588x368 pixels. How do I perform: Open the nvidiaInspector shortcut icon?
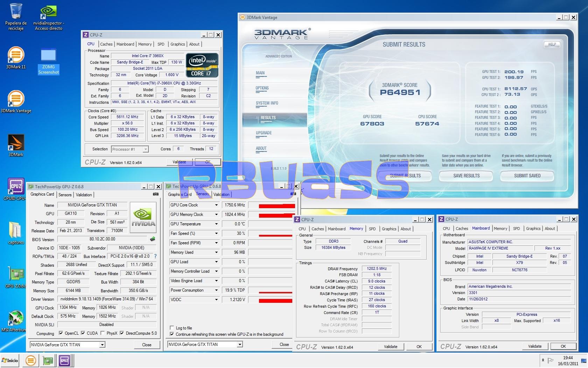point(49,18)
